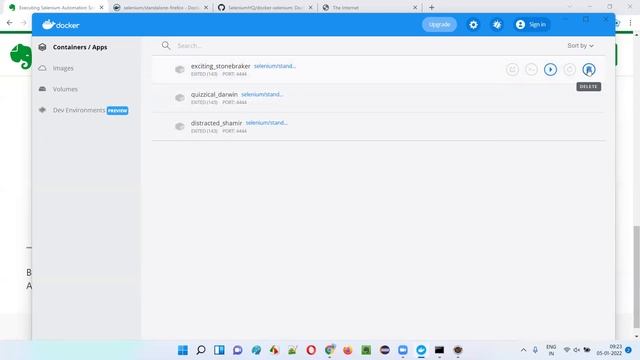The width and height of the screenshot is (640, 360).
Task: Delete the exciting_stonebraker container
Action: (x=589, y=69)
